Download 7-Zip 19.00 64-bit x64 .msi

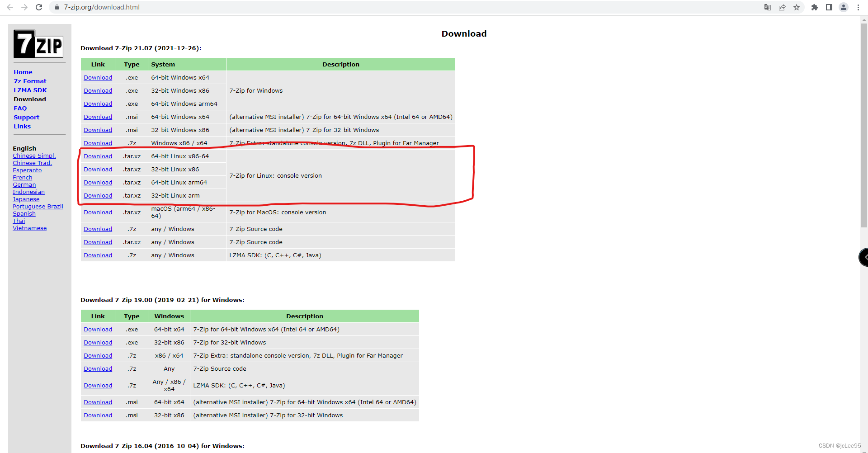click(98, 402)
